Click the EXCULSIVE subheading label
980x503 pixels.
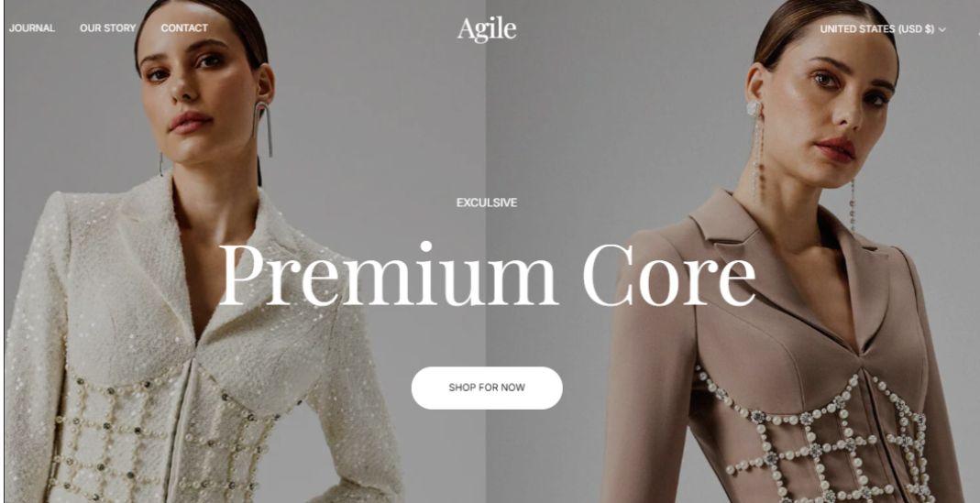487,202
